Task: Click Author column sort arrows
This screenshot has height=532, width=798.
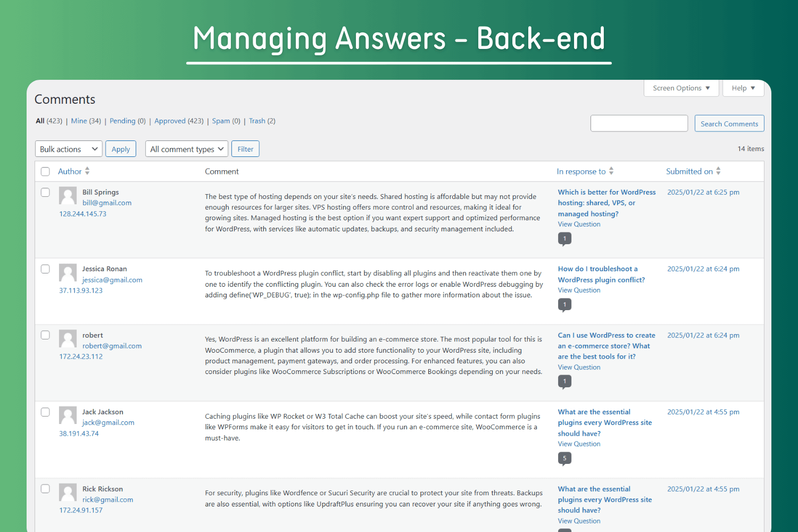Action: 87,171
